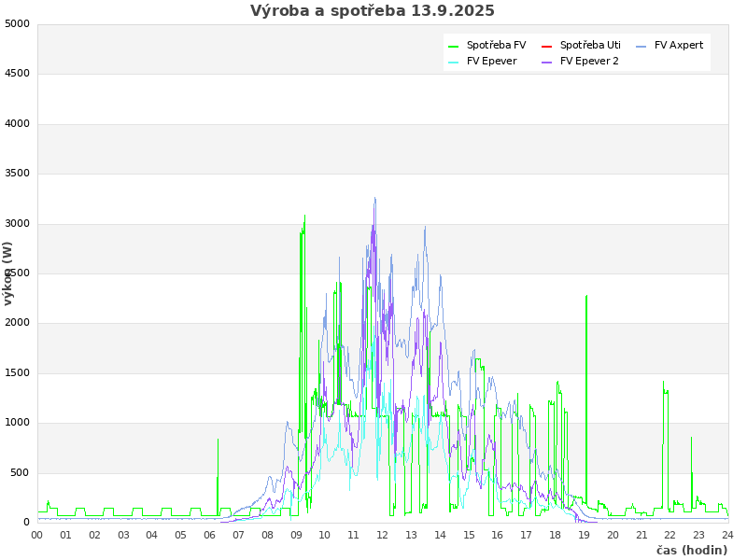The height and width of the screenshot is (560, 747).
Task: Select the chart title Výroba a spotřeba 13.9.2025
Action: click(373, 11)
